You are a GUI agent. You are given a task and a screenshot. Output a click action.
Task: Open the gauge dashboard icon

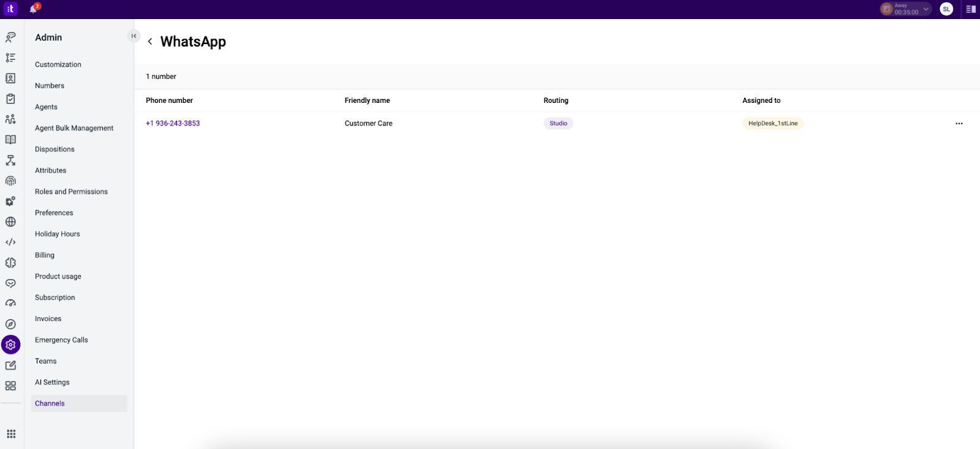[10, 304]
